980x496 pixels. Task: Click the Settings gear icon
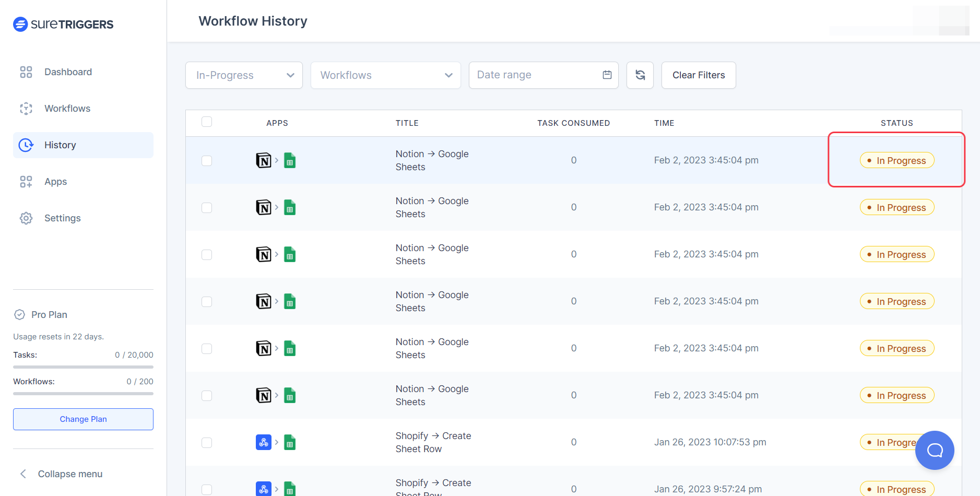tap(26, 218)
